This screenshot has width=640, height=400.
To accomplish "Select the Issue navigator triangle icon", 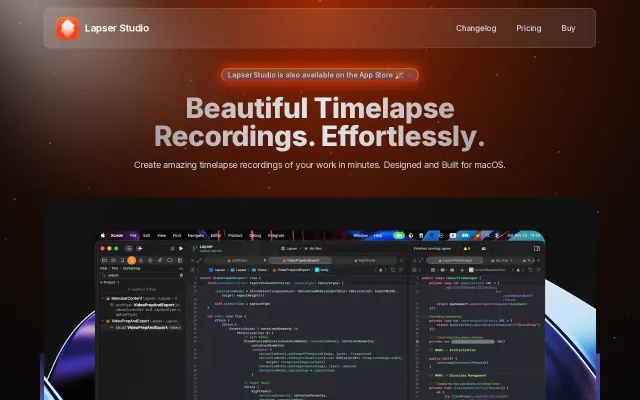I will [141, 260].
